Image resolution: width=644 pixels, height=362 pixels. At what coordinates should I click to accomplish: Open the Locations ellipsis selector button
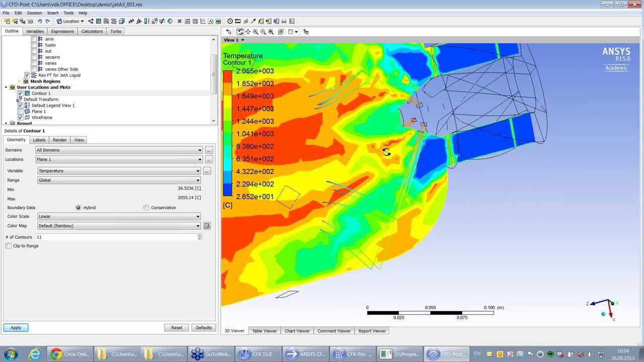209,159
